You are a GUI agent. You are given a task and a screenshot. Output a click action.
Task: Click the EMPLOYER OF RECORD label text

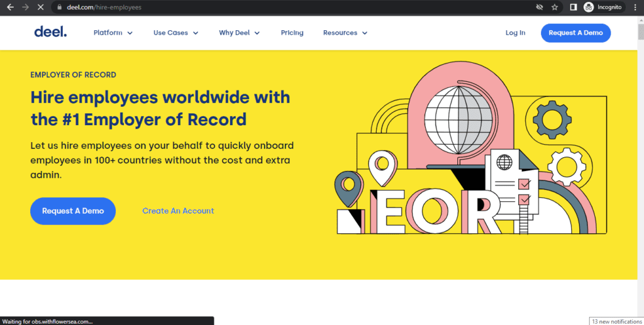[x=73, y=75]
